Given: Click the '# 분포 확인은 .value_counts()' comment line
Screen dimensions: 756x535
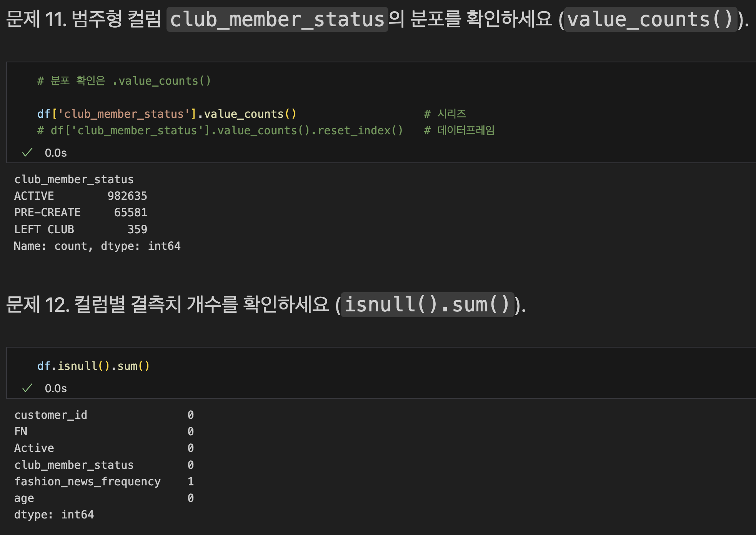Looking at the screenshot, I should 124,81.
